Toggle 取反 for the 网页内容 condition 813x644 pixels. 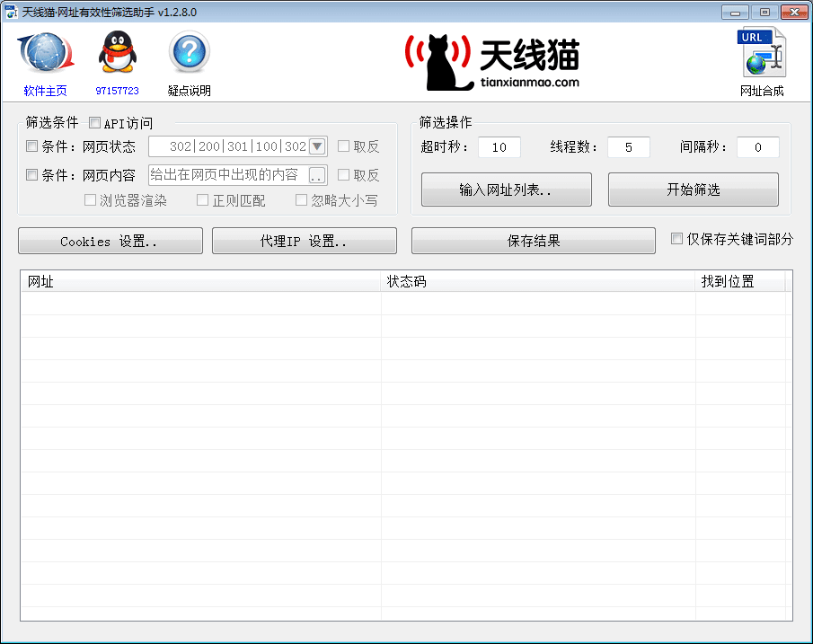[x=343, y=175]
